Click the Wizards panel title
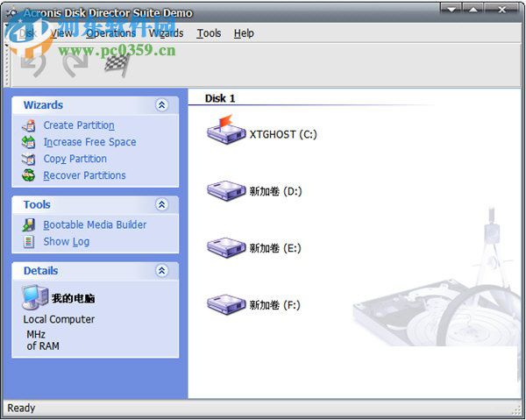Image resolution: width=526 pixels, height=420 pixels. (x=43, y=105)
